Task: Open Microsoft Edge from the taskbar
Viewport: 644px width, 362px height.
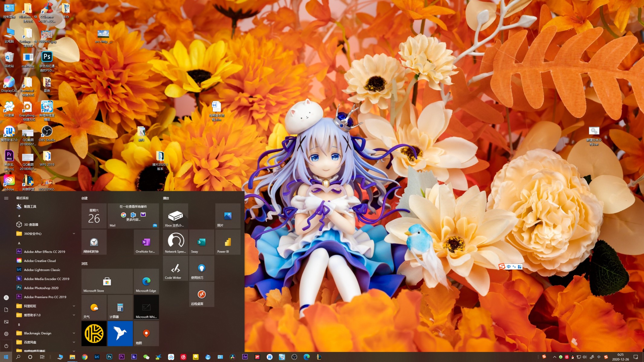Action: click(x=306, y=357)
